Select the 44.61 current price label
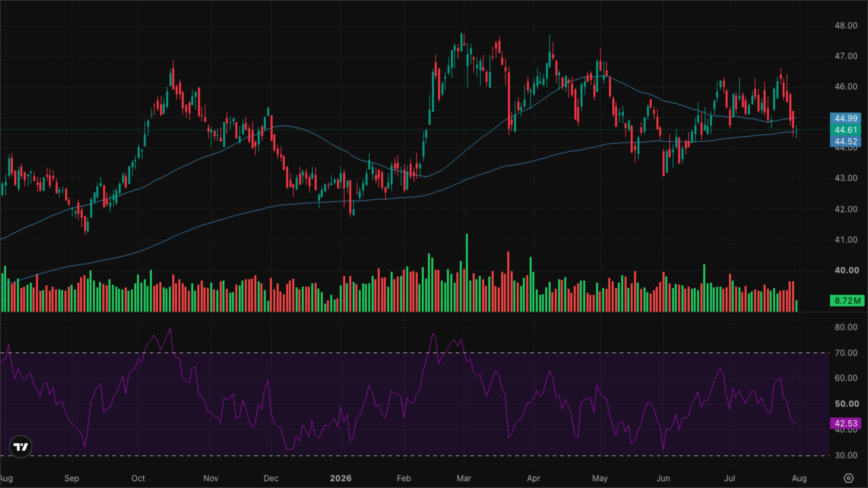Screen dimensions: 868x488 tap(846, 130)
